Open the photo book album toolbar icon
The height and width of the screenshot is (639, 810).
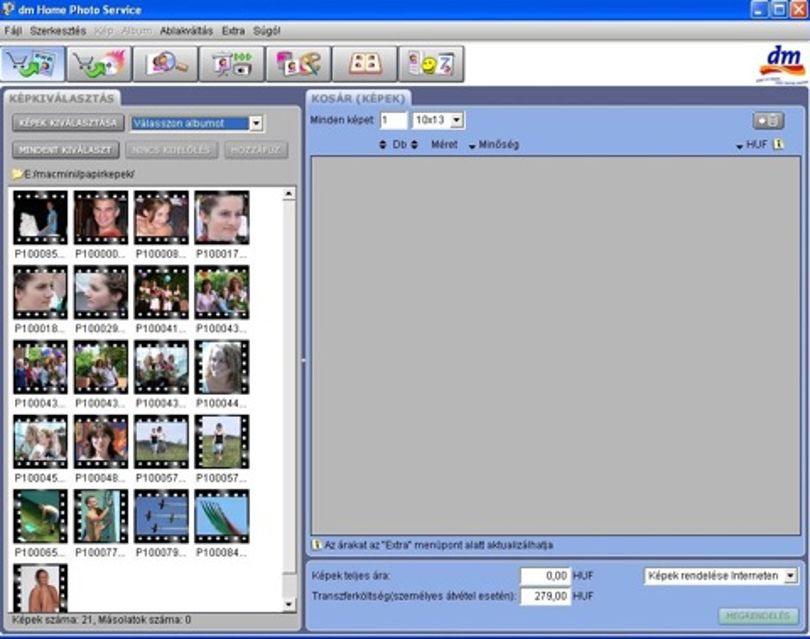tap(365, 64)
